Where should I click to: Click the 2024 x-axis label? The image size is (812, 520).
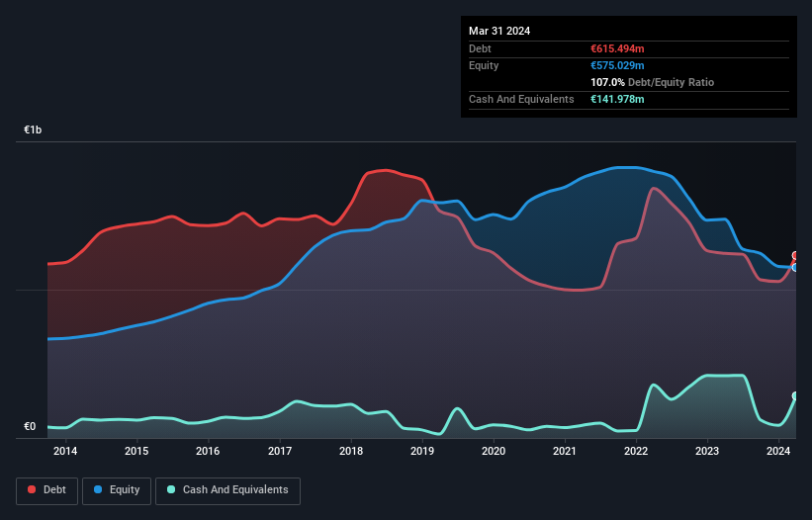(778, 451)
